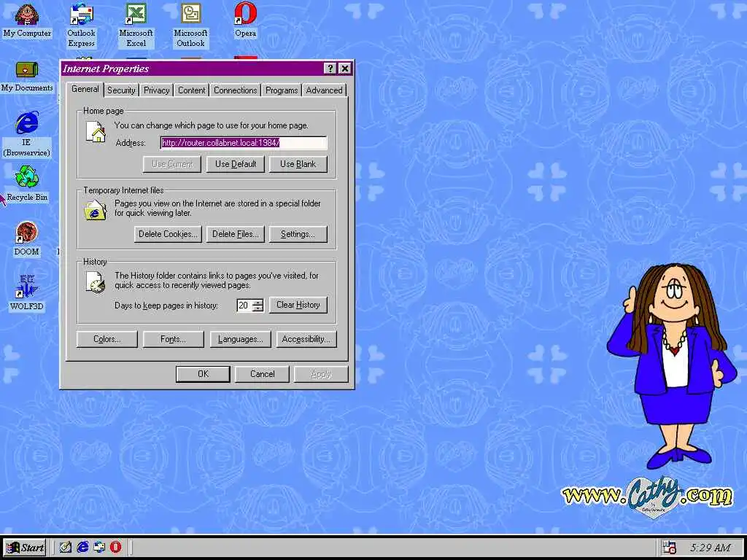This screenshot has height=560, width=747.
Task: Click the days in history number field
Action: (x=244, y=306)
